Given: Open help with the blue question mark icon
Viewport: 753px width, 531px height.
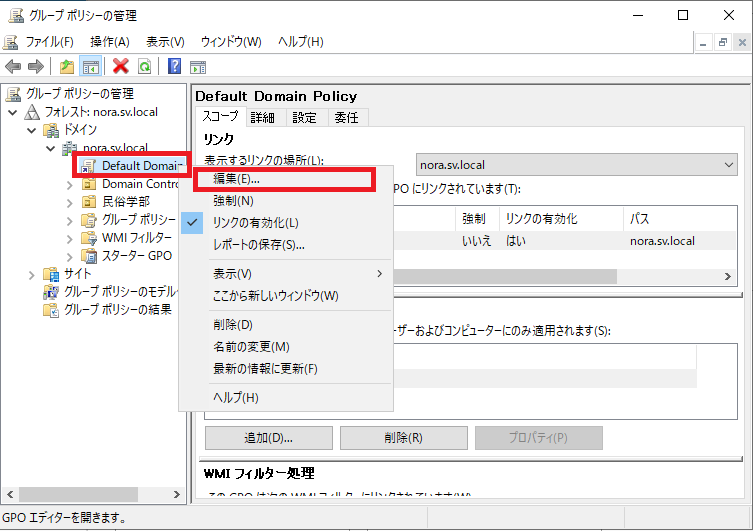Looking at the screenshot, I should (174, 66).
